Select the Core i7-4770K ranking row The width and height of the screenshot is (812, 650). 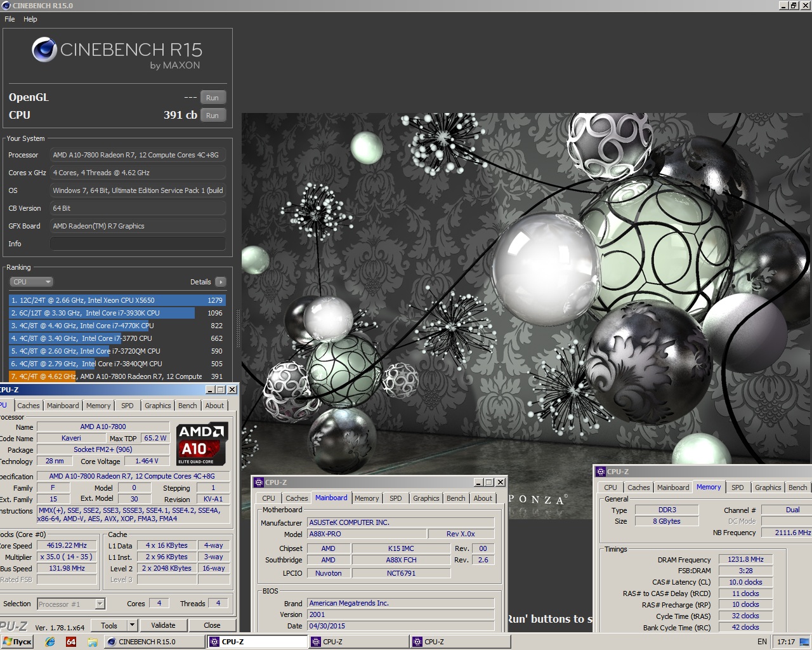117,326
